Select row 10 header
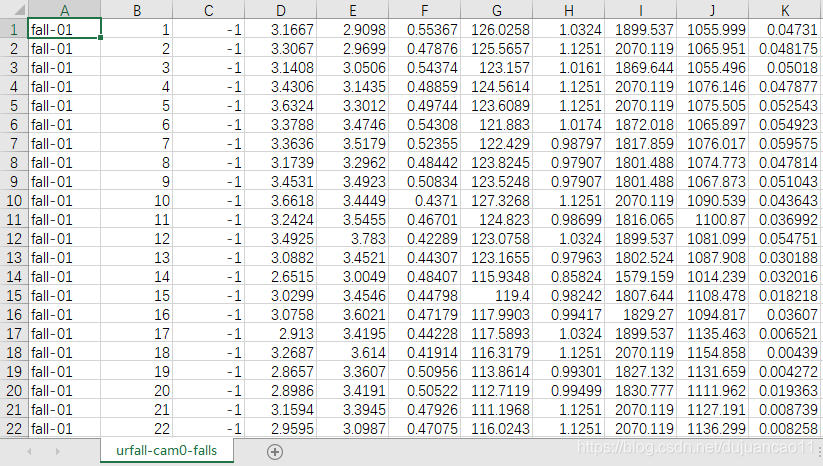The height and width of the screenshot is (466, 823). [x=14, y=200]
